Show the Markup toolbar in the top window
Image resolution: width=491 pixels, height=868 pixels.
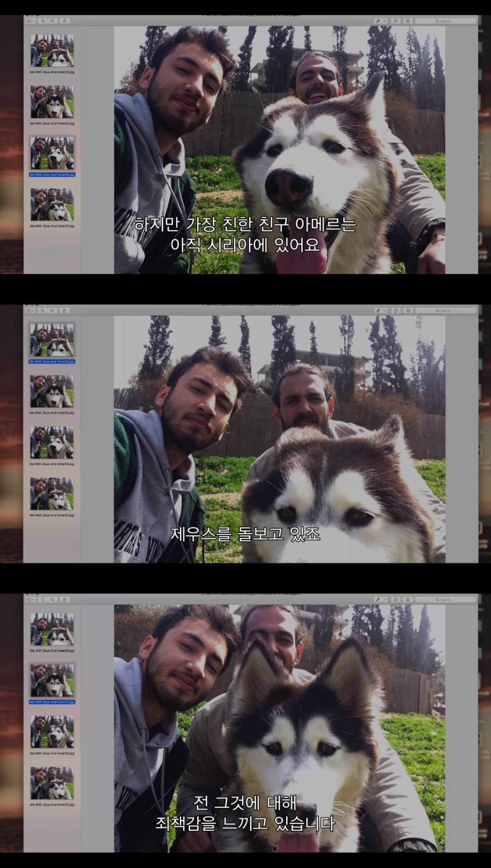pos(408,21)
